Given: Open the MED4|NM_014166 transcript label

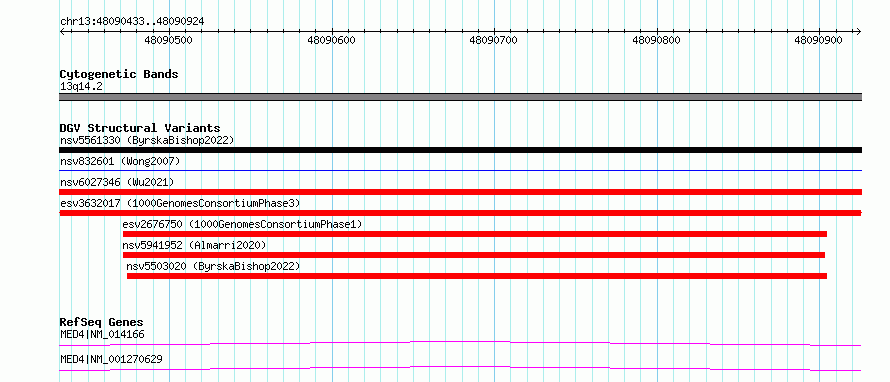Looking at the screenshot, I should 102,334.
